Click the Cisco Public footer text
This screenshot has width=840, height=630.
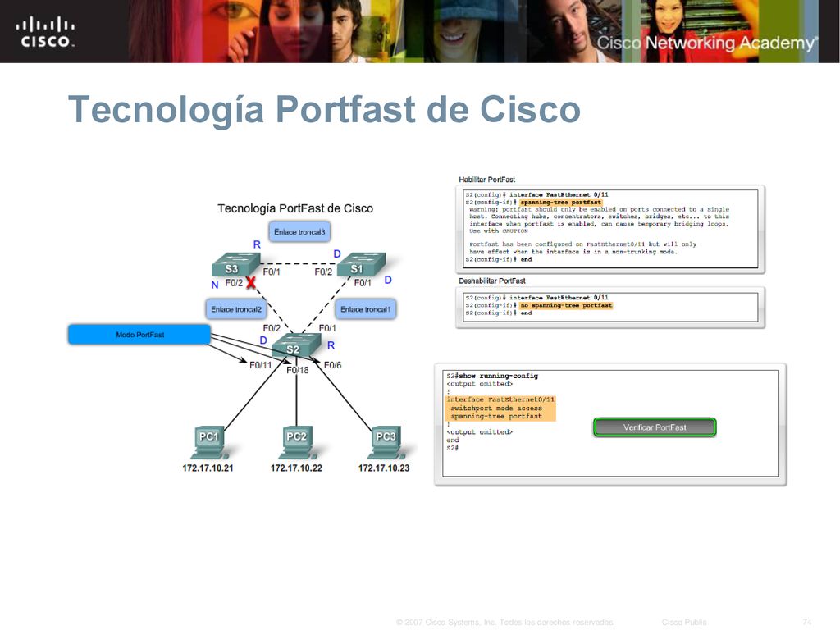pos(684,622)
